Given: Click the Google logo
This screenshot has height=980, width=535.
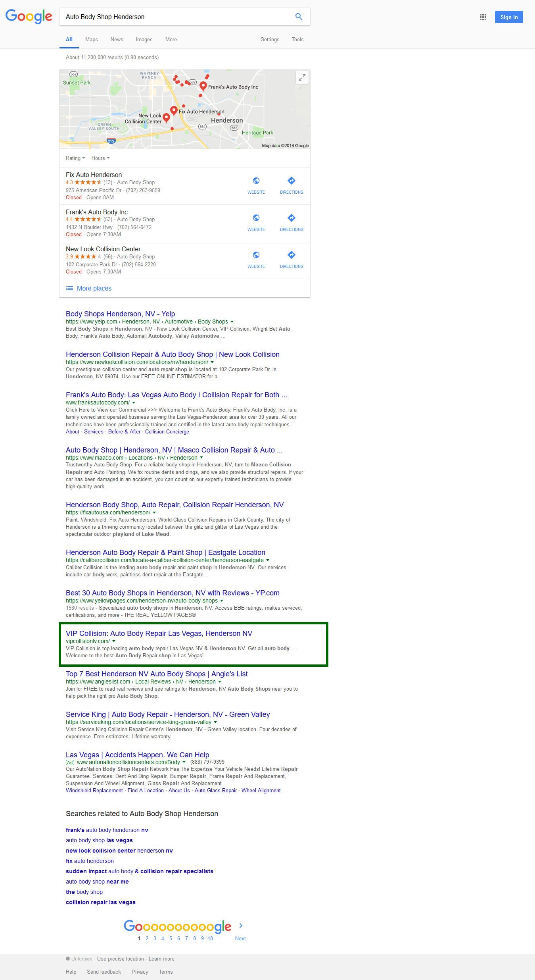Looking at the screenshot, I should [x=29, y=16].
